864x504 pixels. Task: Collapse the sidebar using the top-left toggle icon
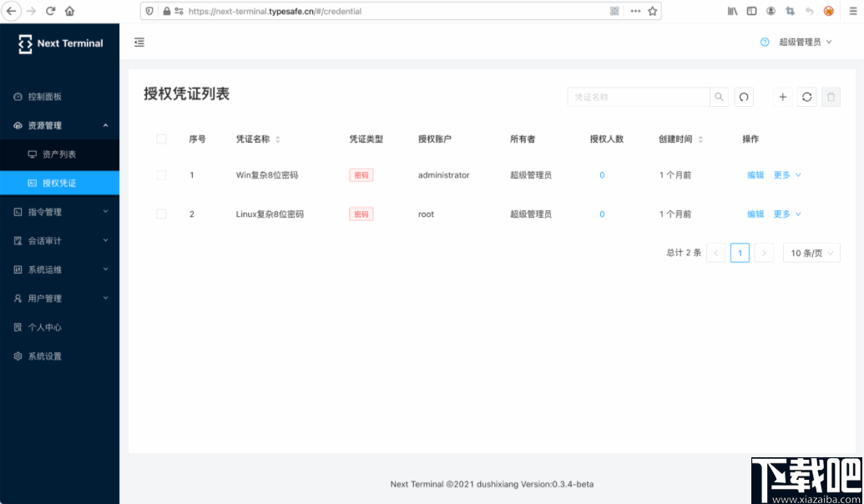[139, 42]
